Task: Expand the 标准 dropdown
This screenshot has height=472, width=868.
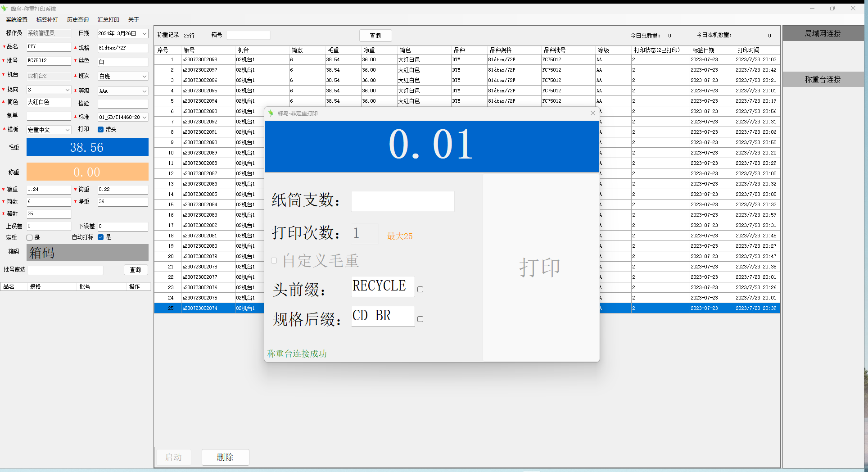Action: 145,117
